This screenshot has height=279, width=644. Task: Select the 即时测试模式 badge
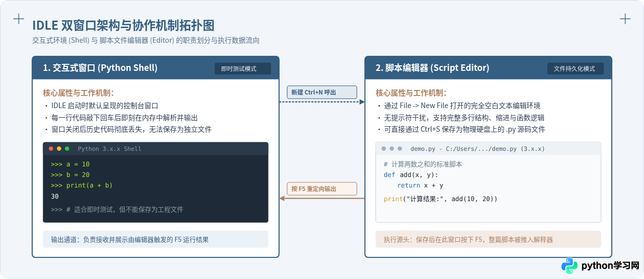[243, 69]
